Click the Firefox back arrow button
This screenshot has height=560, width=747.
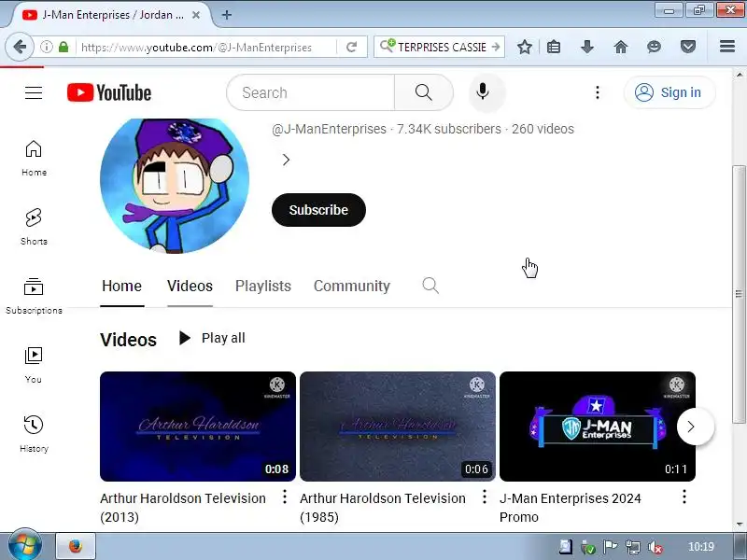pos(20,47)
